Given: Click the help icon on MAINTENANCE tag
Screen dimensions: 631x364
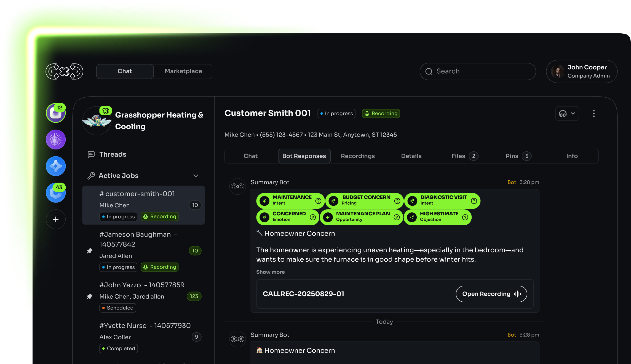Looking at the screenshot, I should pyautogui.click(x=318, y=201).
